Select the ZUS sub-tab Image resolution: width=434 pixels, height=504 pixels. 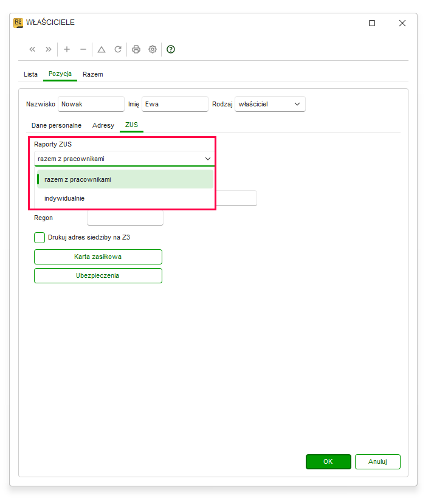(131, 125)
